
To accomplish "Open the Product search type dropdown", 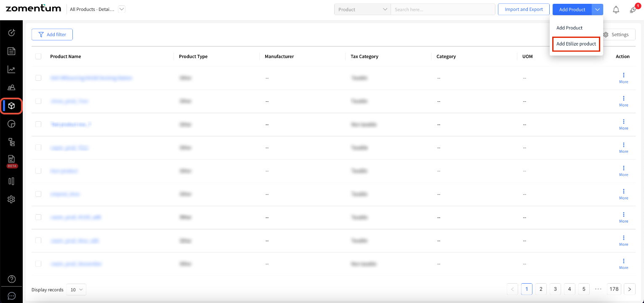I will pos(362,9).
